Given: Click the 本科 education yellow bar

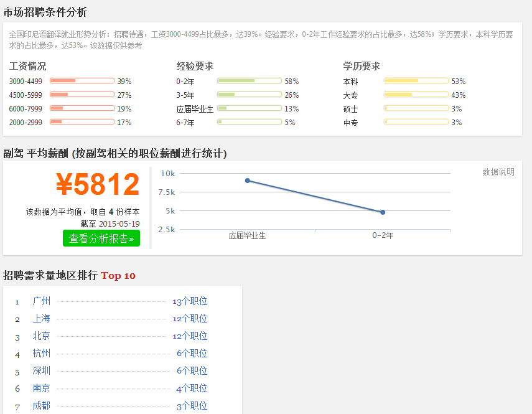Looking at the screenshot, I should pyautogui.click(x=416, y=81).
